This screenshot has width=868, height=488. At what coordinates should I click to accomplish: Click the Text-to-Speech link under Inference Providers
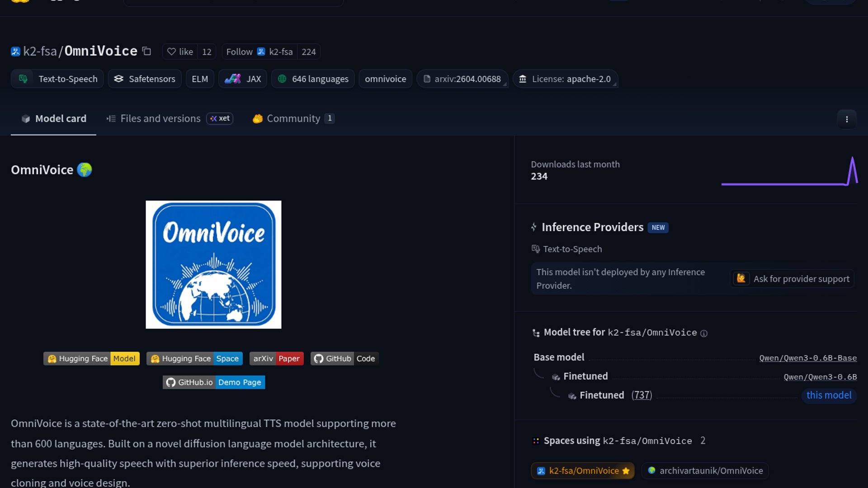pos(567,249)
